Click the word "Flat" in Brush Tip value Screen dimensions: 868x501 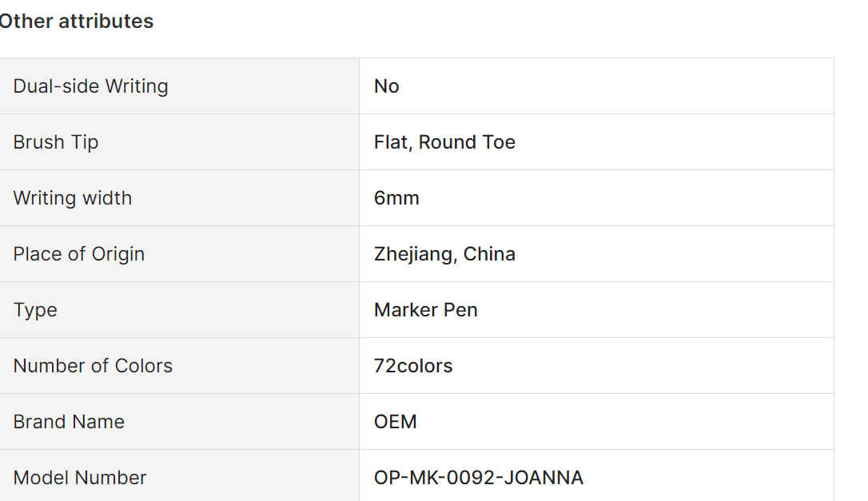coord(391,142)
